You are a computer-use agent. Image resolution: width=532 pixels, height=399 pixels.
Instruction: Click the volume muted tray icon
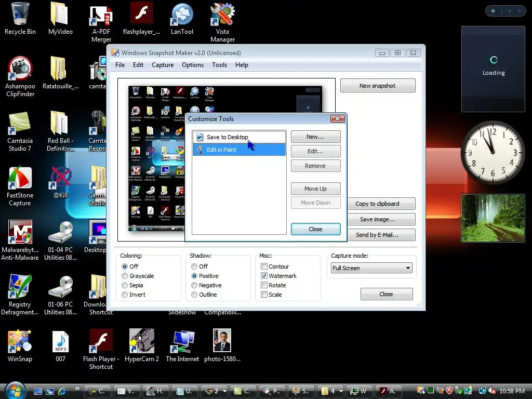493,391
